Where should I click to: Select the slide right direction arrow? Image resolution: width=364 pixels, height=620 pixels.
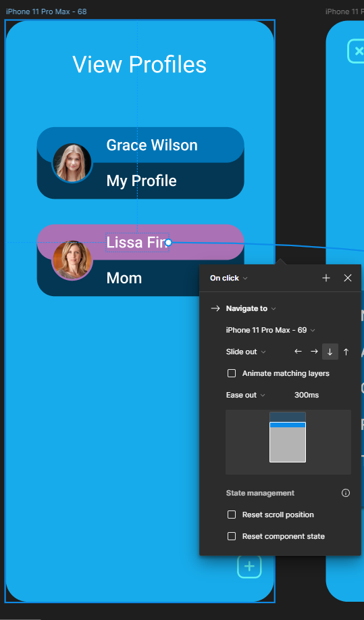314,352
